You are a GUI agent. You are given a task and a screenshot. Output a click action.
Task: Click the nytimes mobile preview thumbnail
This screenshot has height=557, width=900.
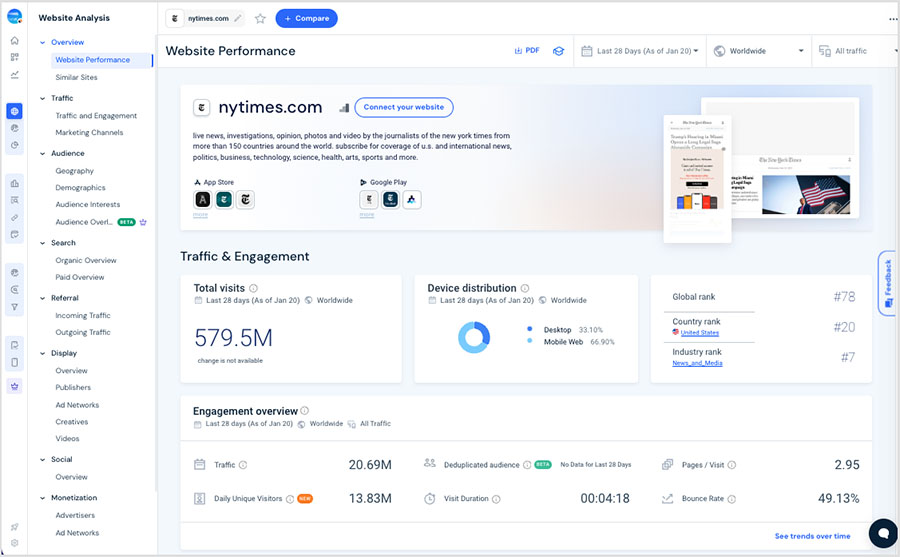pyautogui.click(x=697, y=179)
